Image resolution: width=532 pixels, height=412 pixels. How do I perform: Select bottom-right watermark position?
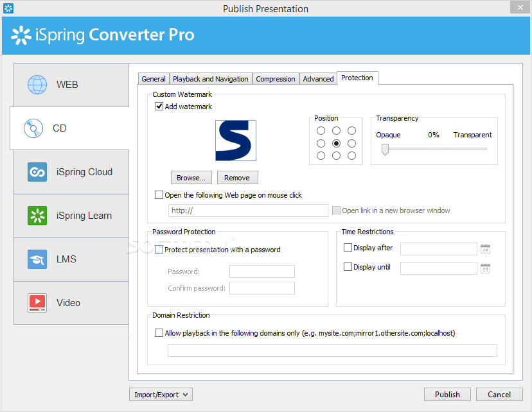351,155
